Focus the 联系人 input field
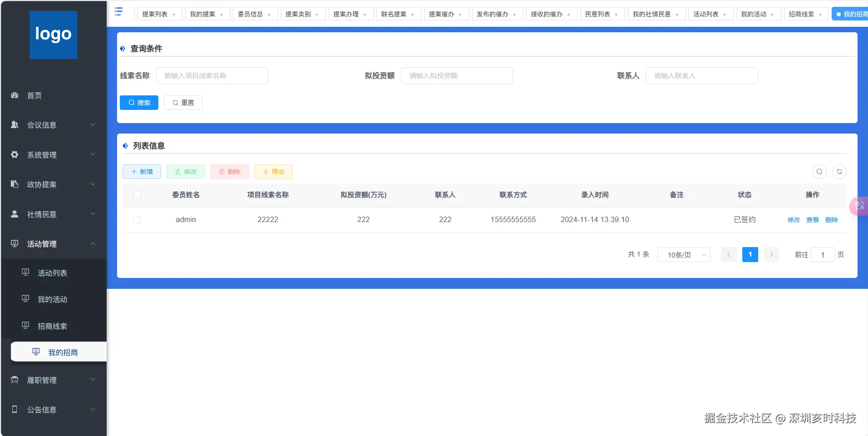 [x=702, y=76]
